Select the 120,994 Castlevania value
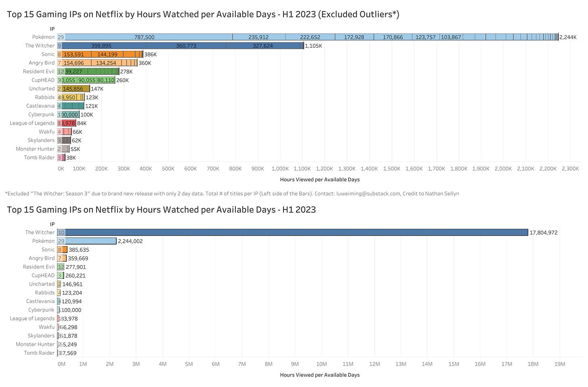 (x=72, y=301)
